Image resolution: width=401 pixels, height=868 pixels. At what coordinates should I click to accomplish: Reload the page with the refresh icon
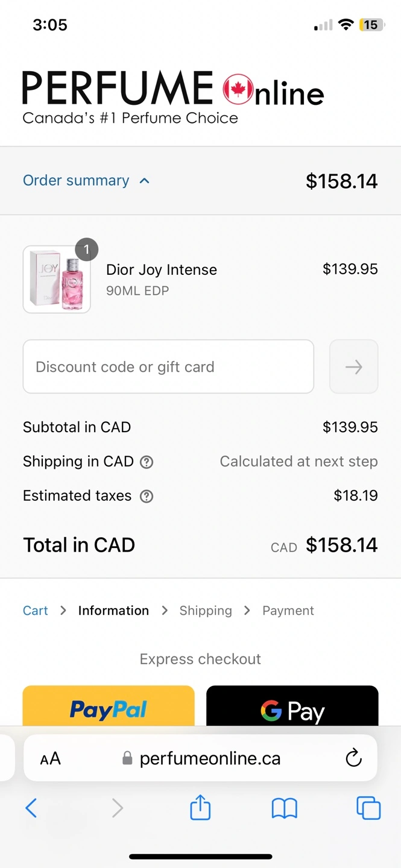353,758
